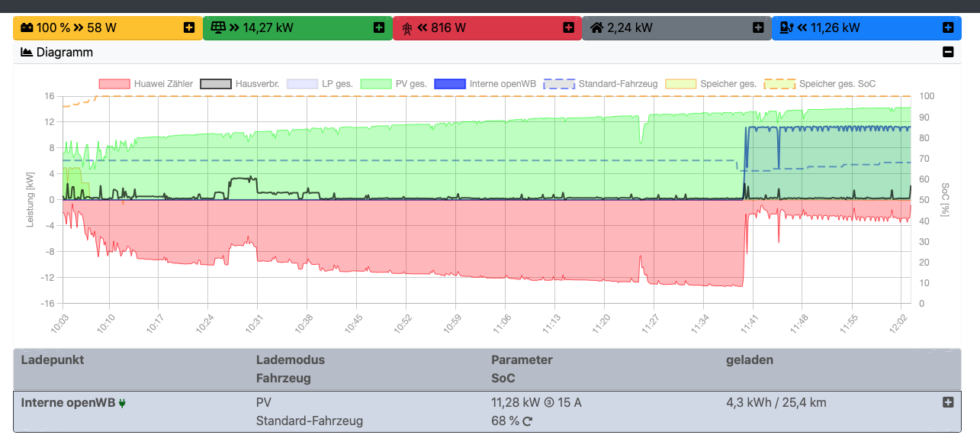Image resolution: width=980 pixels, height=448 pixels.
Task: Expand the yellow battery storage card
Action: [x=189, y=27]
